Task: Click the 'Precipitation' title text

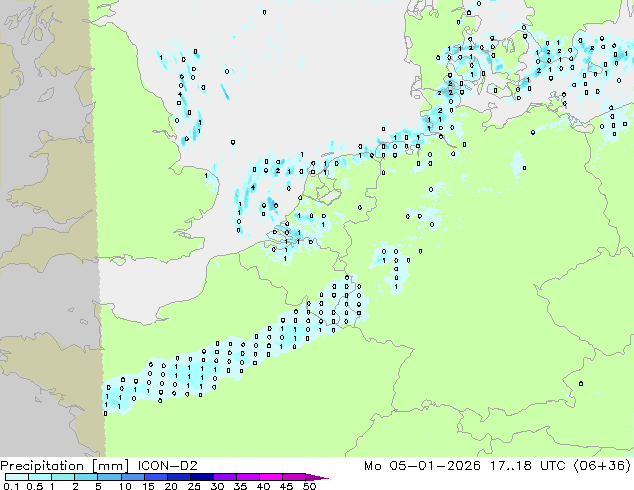Action: [x=42, y=466]
